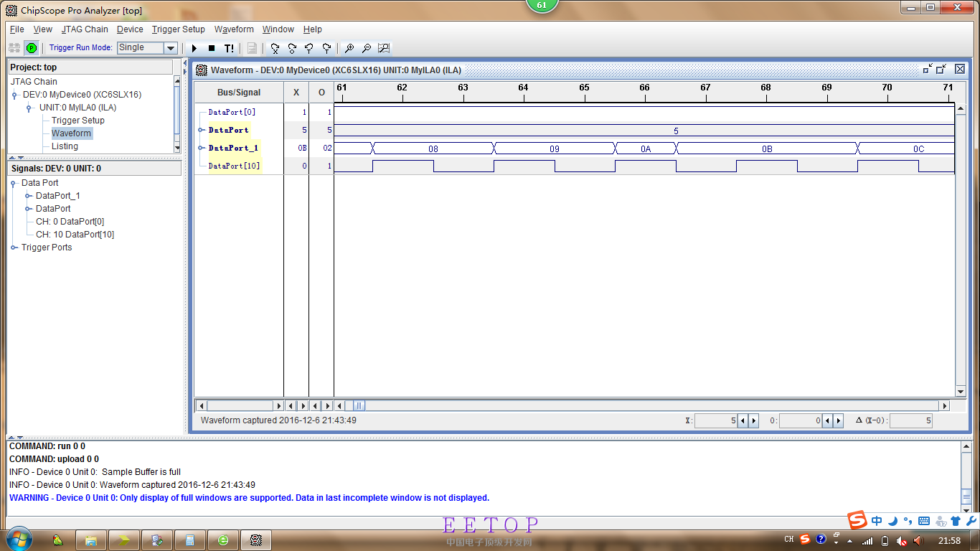Screen dimensions: 980x551
Task: Click the Previous Trigger cursor icon
Action: tap(309, 48)
